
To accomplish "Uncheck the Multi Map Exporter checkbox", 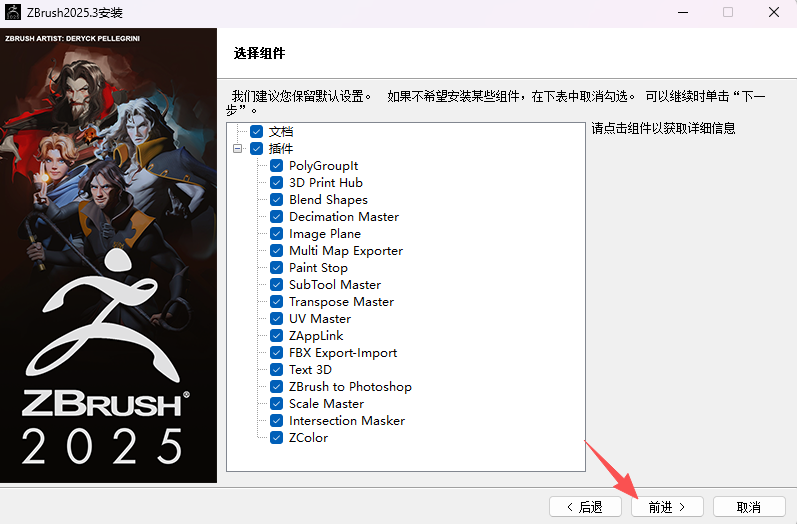I will pyautogui.click(x=277, y=251).
